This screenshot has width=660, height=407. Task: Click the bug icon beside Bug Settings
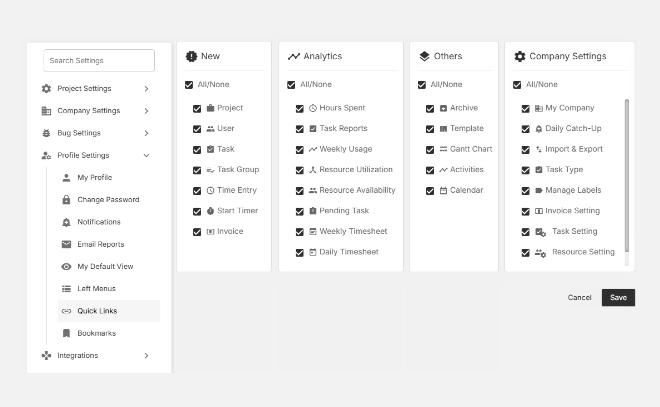pos(46,133)
